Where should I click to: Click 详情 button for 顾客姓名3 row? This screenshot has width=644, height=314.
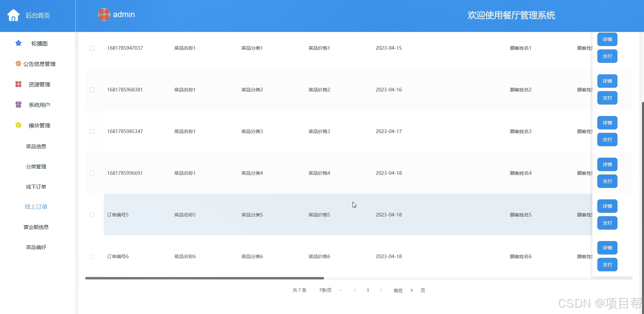(x=607, y=123)
